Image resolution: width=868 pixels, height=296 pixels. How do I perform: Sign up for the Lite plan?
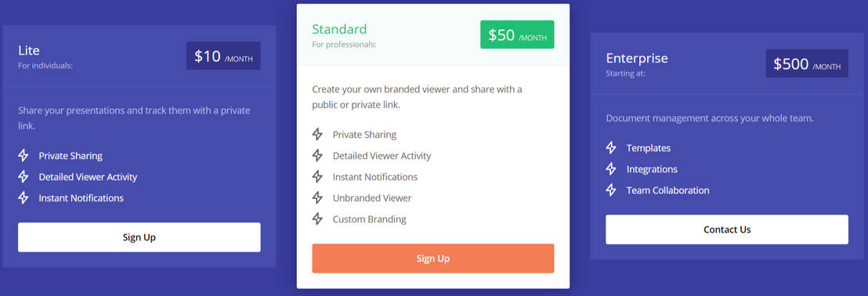click(x=139, y=237)
